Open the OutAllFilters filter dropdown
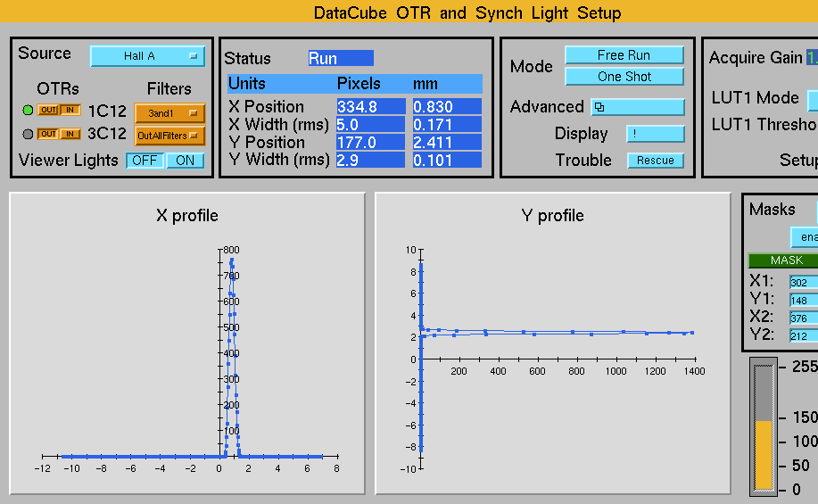Screen dimensions: 818x504 click(169, 136)
